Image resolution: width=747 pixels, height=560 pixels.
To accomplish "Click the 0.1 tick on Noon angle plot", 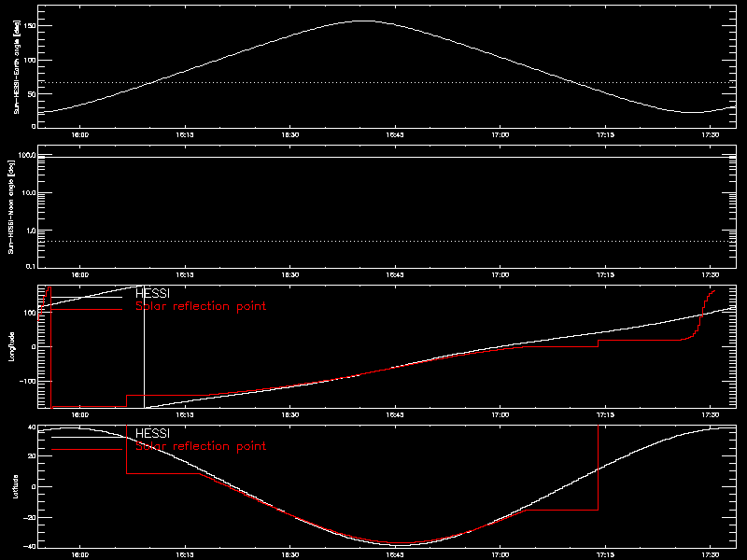I will (x=30, y=266).
